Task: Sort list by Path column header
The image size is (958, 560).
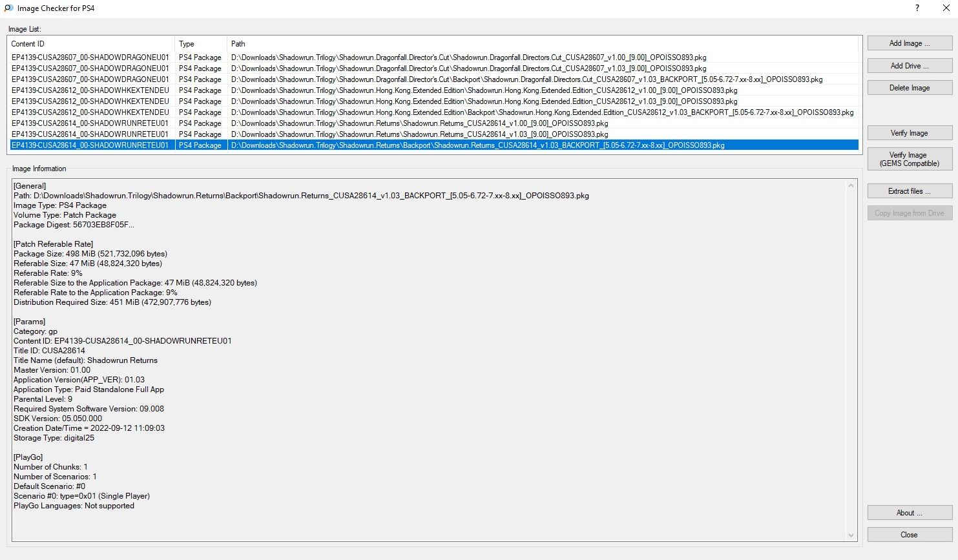Action: point(543,44)
